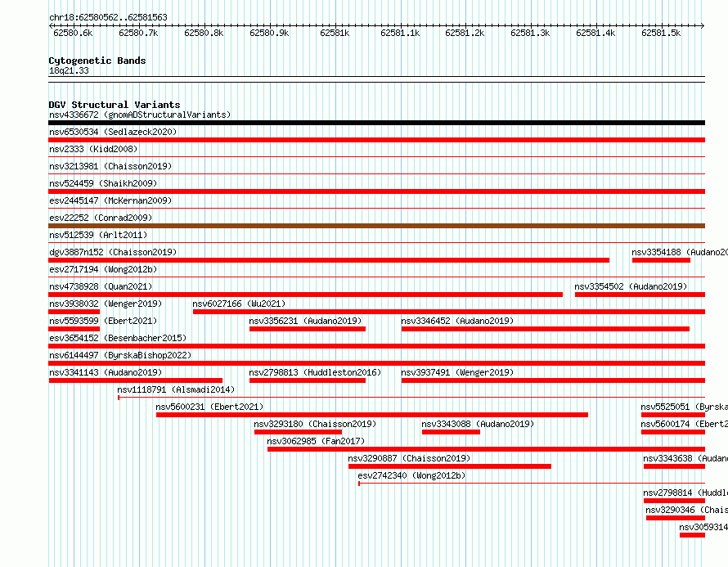Click nsv3937491 (Wenger2019) label

click(457, 372)
